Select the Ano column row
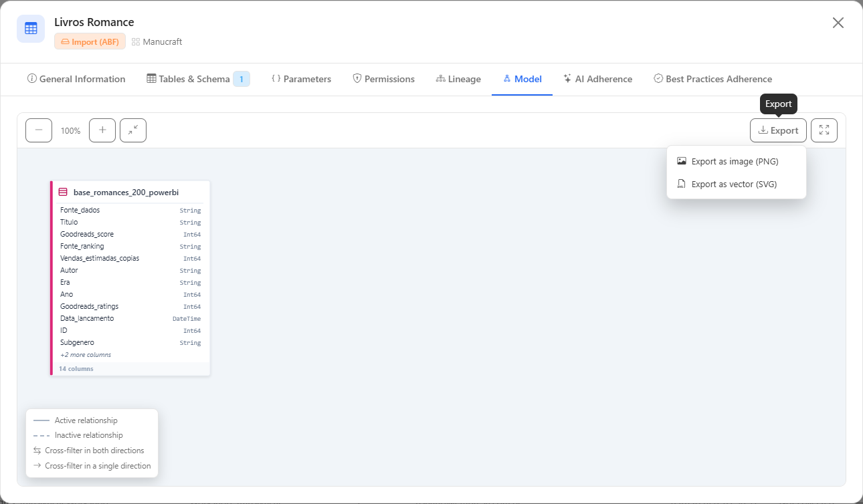The image size is (863, 504). pyautogui.click(x=130, y=294)
